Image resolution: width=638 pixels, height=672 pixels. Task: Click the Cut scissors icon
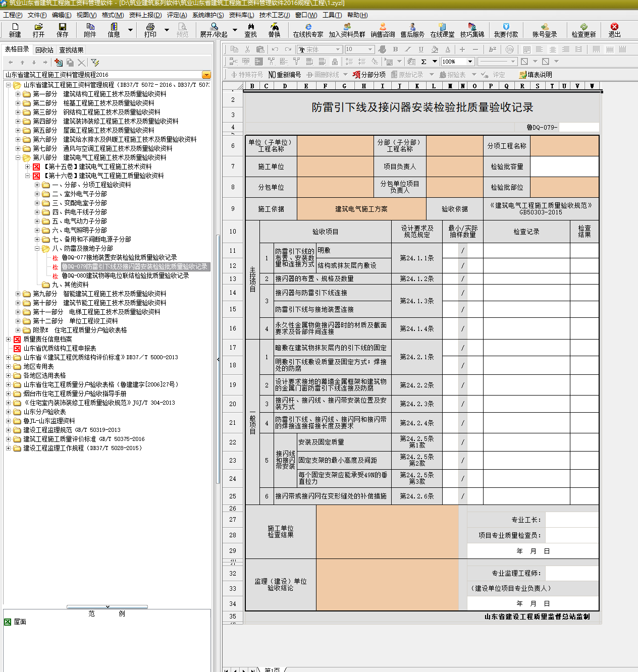point(247,49)
